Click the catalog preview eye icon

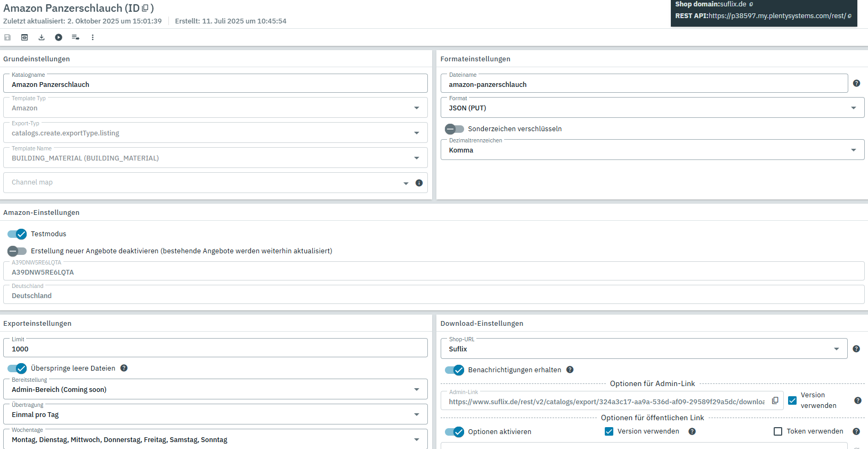[25, 37]
